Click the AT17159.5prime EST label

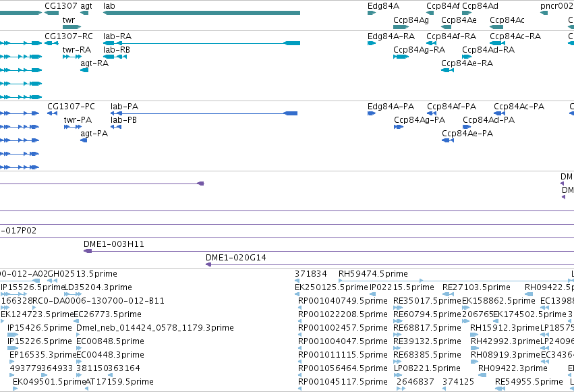click(119, 382)
